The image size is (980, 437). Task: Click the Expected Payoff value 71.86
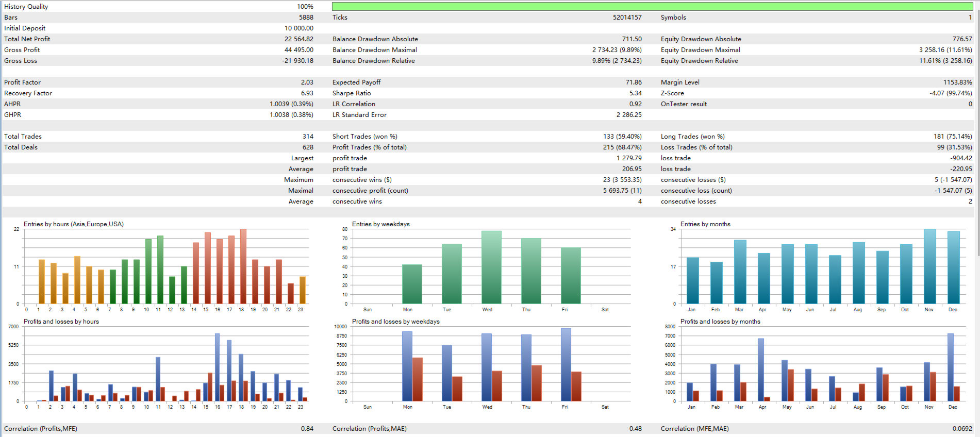tap(634, 82)
